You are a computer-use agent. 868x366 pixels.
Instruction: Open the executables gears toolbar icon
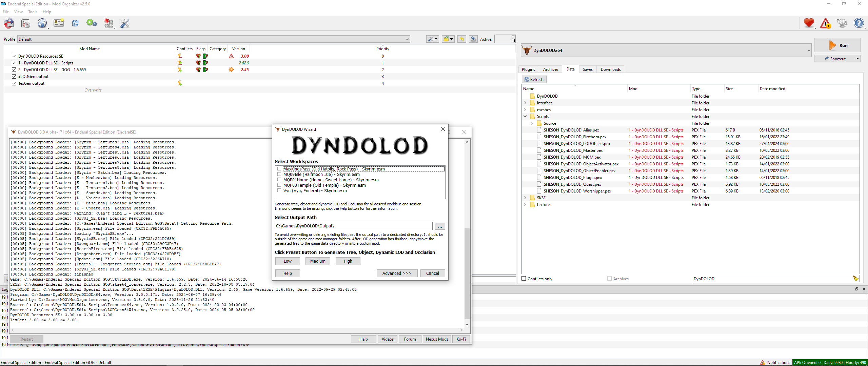point(92,23)
